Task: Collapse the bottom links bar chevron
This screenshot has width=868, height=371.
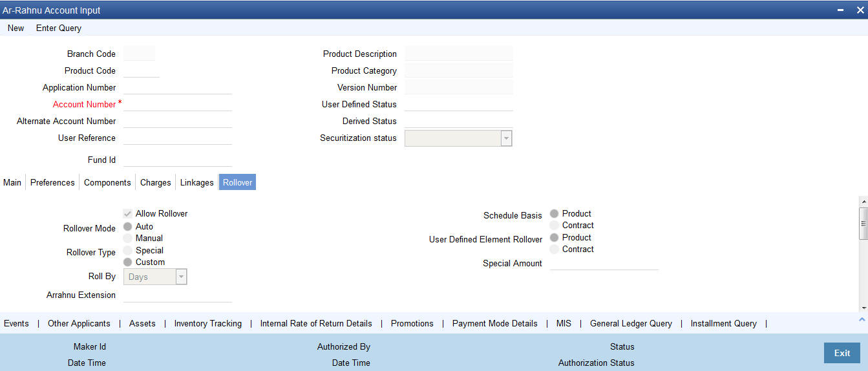Action: click(x=862, y=320)
